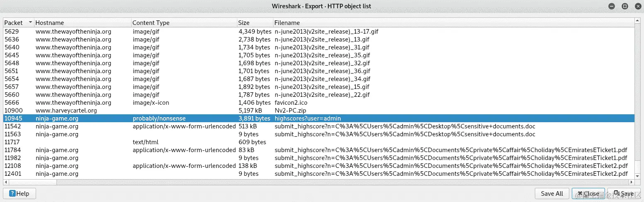This screenshot has width=644, height=202.
Task: Select the n-june2013(v2site_release)_15.gif file
Action: (x=322, y=87)
